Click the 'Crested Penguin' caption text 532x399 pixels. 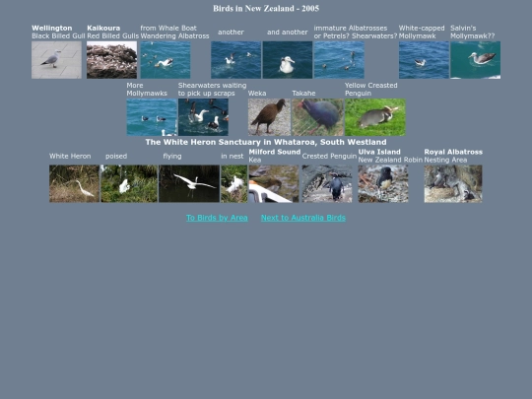pyautogui.click(x=329, y=156)
